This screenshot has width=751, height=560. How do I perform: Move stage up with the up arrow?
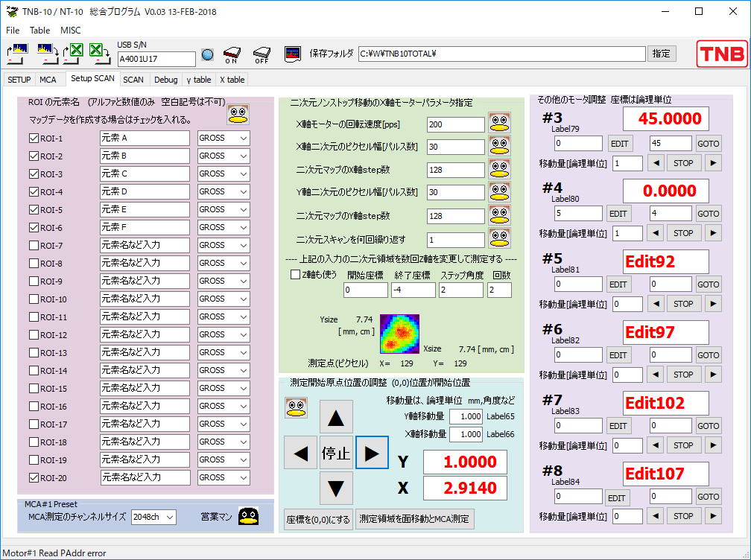[336, 417]
